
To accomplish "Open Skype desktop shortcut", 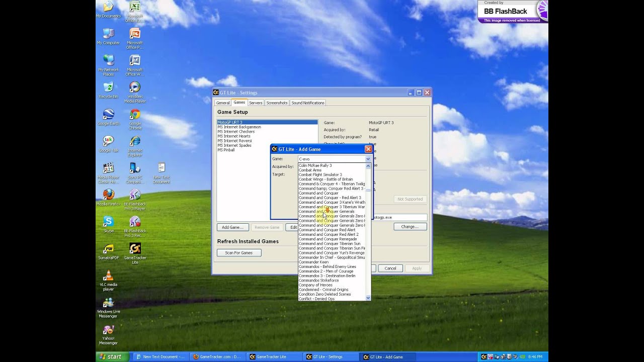I will pyautogui.click(x=108, y=225).
